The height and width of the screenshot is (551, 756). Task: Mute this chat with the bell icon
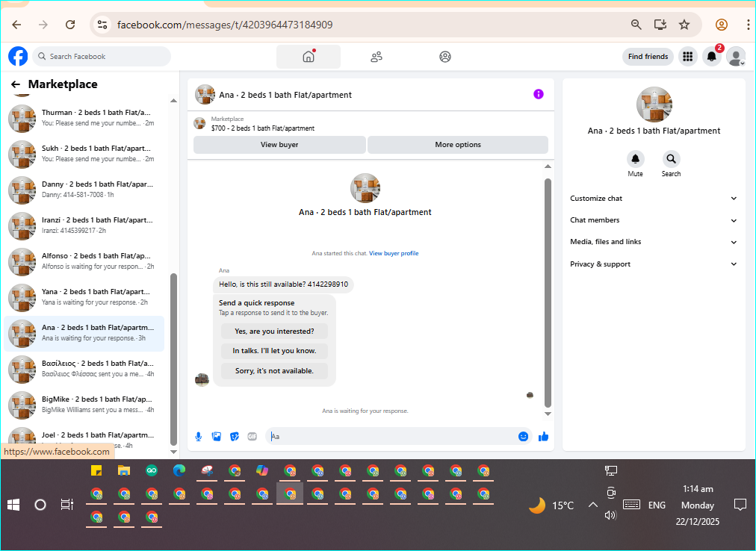pos(636,158)
